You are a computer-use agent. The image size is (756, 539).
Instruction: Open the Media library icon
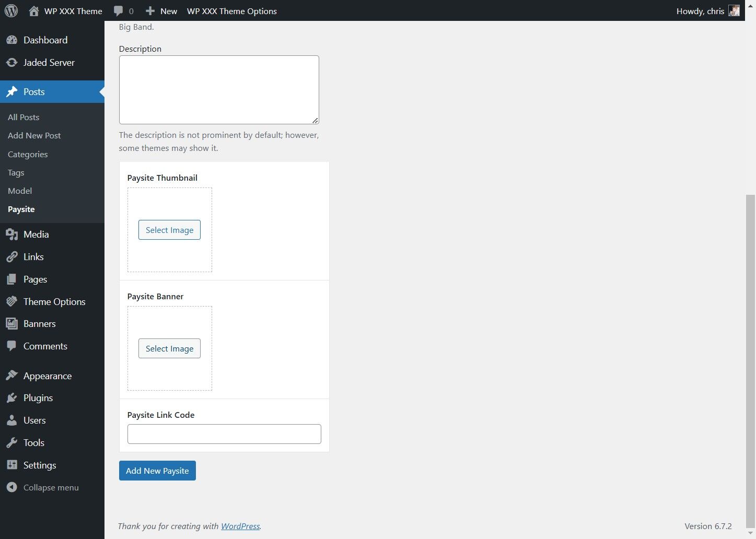pos(12,234)
